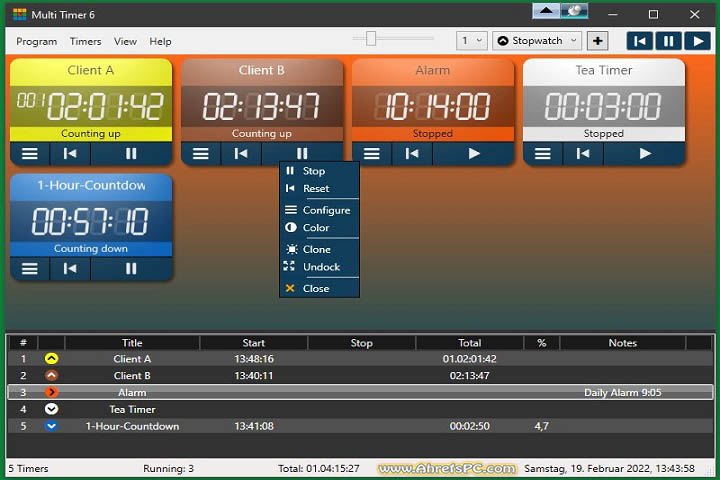Click the blue 1-Hour-Countdown row icon
The height and width of the screenshot is (480, 720).
coord(51,426)
